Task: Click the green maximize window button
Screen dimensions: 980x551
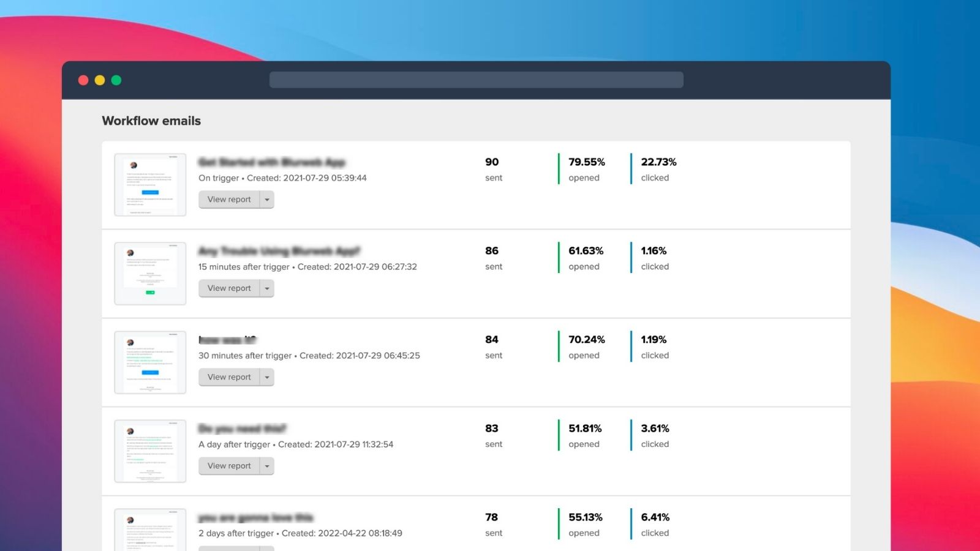Action: tap(116, 80)
